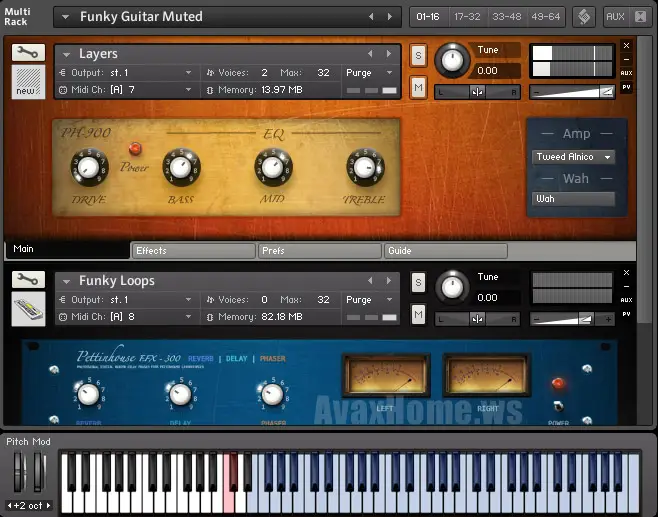
Task: Open the Funky Loops instrument name dropdown
Action: (x=66, y=281)
